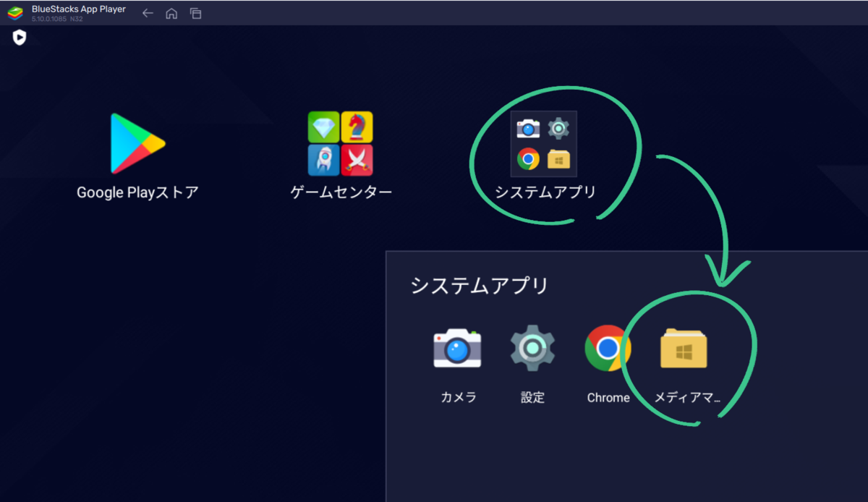Launch the カメラ camera app
868x502 pixels.
(x=457, y=349)
